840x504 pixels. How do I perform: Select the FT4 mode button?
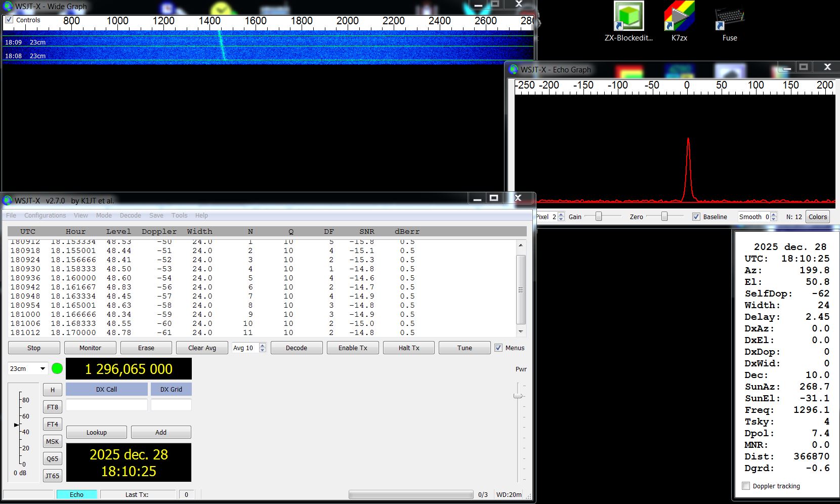click(53, 425)
